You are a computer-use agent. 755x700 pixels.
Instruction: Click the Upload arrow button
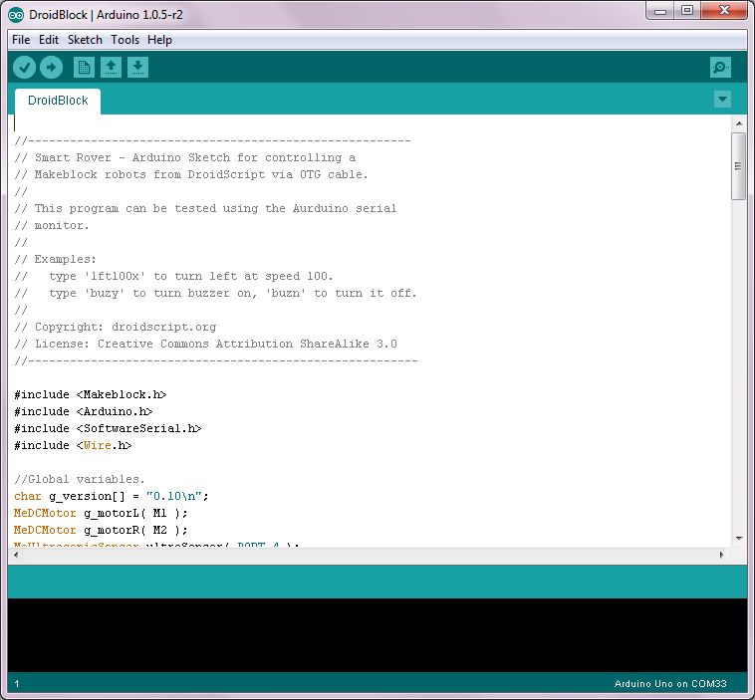pyautogui.click(x=51, y=68)
